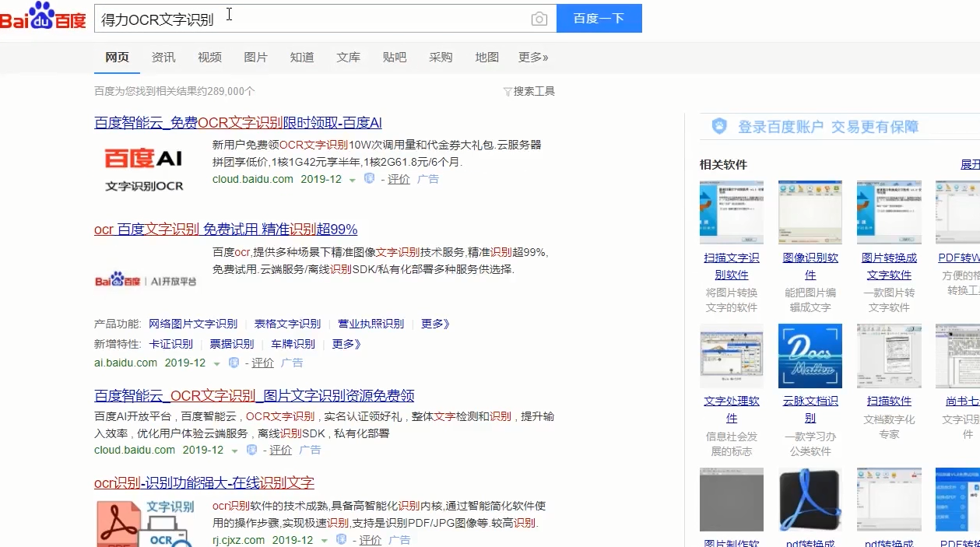This screenshot has height=547, width=980.
Task: Click the 车牌识别 link
Action: coord(293,344)
